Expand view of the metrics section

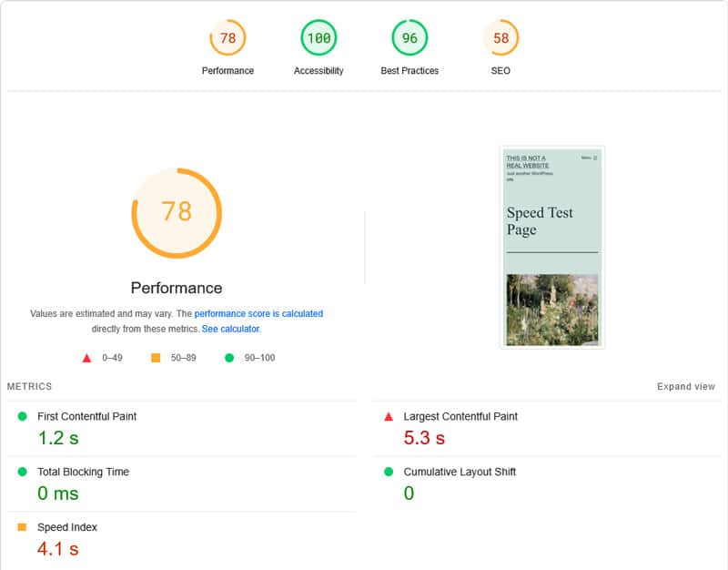click(x=686, y=386)
